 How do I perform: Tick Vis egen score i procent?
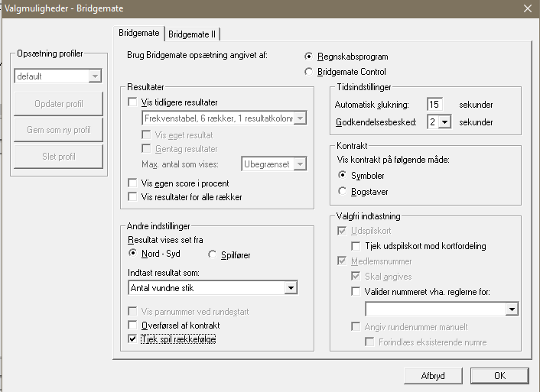click(x=134, y=183)
